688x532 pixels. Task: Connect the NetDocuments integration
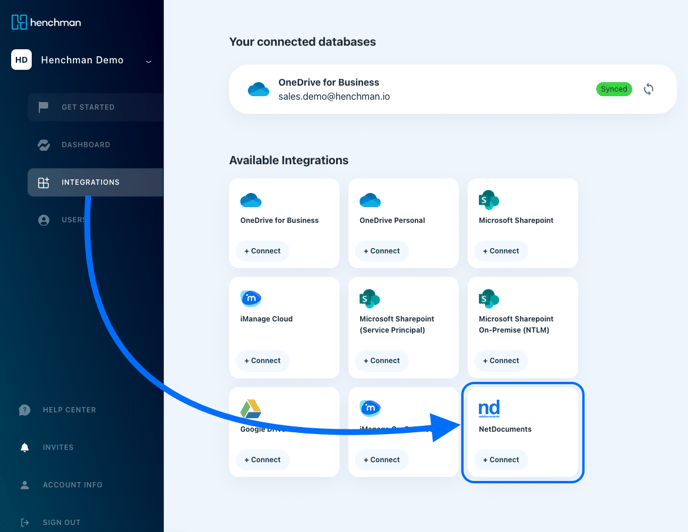[501, 460]
